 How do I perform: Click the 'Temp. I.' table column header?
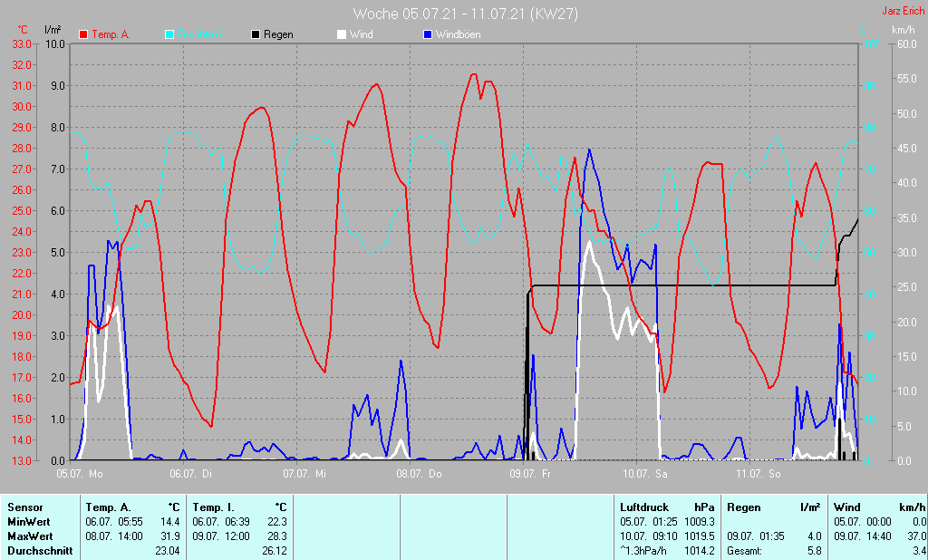[213, 507]
